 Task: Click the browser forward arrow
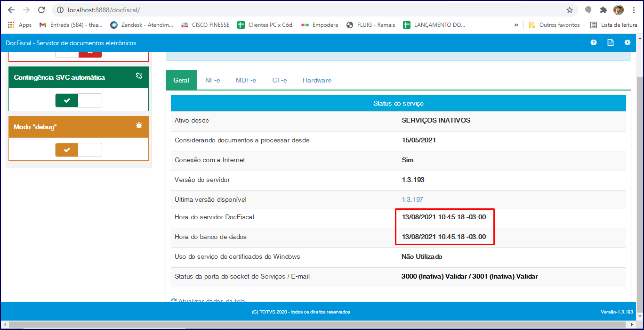(26, 10)
